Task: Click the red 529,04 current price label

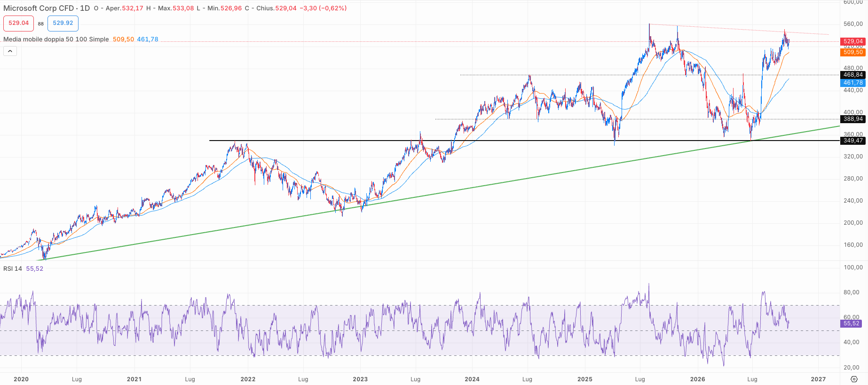Action: click(x=853, y=41)
